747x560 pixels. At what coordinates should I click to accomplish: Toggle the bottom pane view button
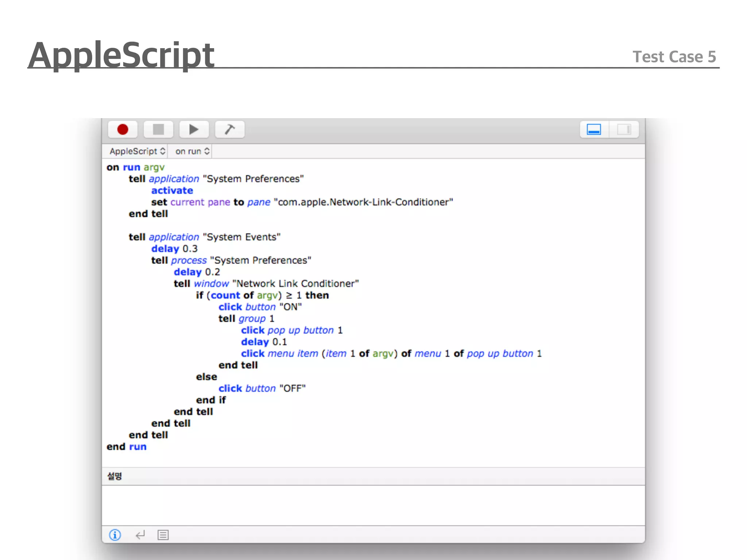[x=594, y=129]
